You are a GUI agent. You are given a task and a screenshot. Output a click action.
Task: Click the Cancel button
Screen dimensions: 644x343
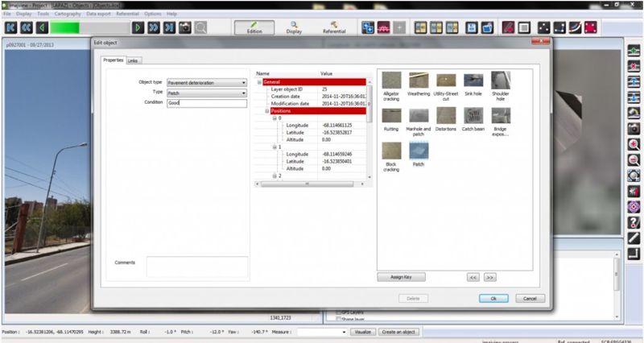click(530, 299)
